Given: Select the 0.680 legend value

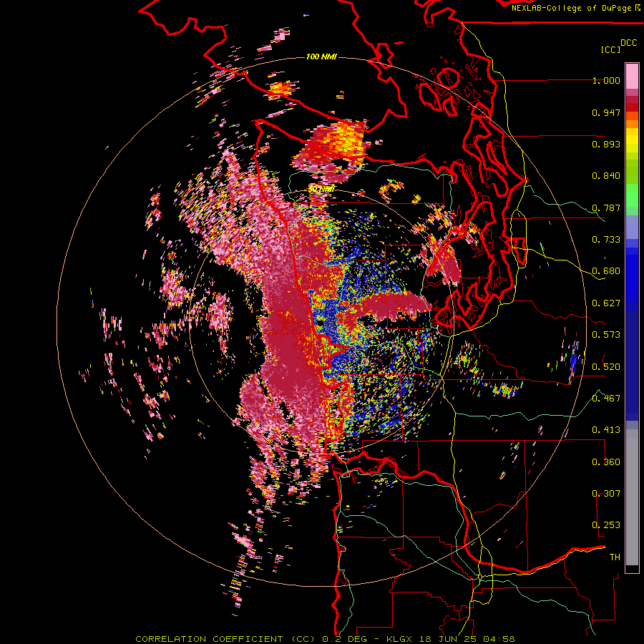Looking at the screenshot, I should 606,271.
